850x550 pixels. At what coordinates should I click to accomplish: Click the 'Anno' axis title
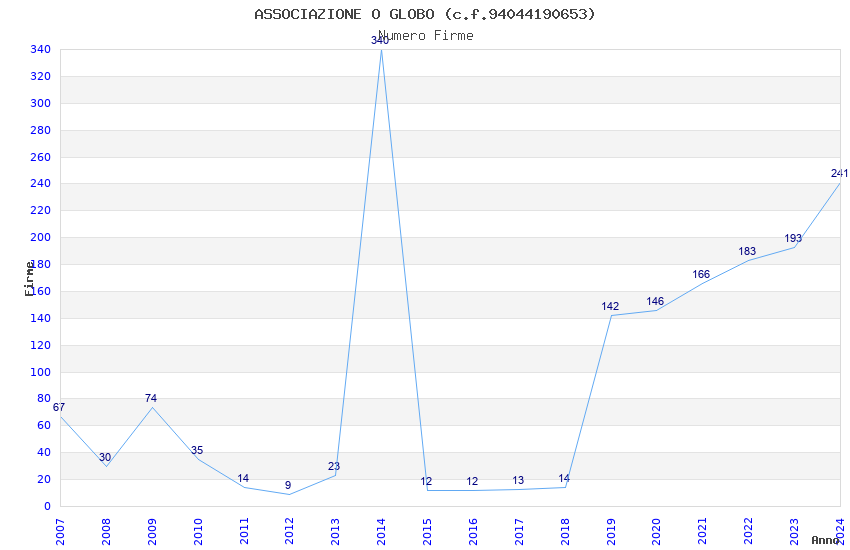pos(825,540)
